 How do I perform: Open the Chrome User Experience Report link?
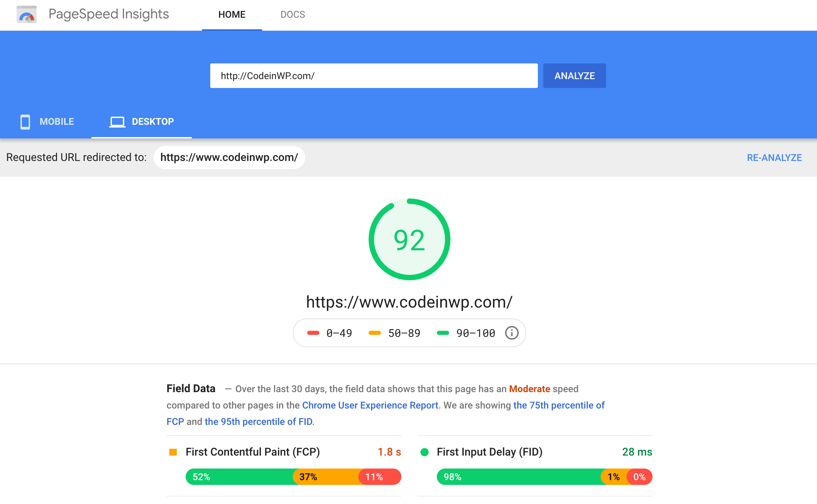click(x=370, y=405)
